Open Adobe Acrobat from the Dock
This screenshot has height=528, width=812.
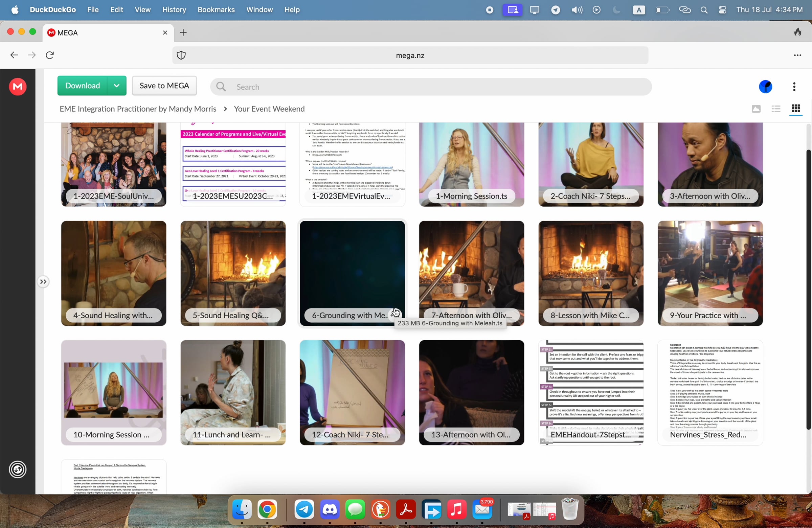coord(406,510)
